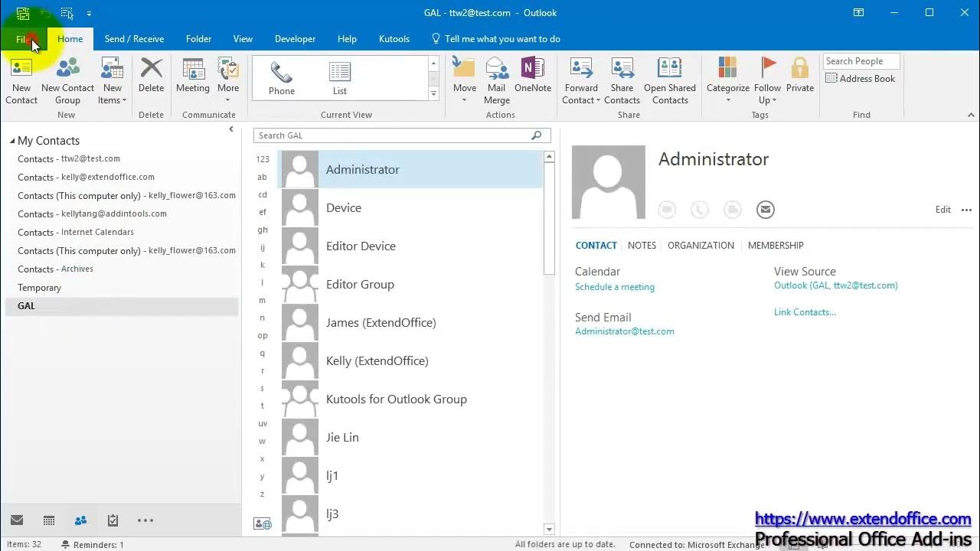Open the Developer ribbon tab

(295, 39)
